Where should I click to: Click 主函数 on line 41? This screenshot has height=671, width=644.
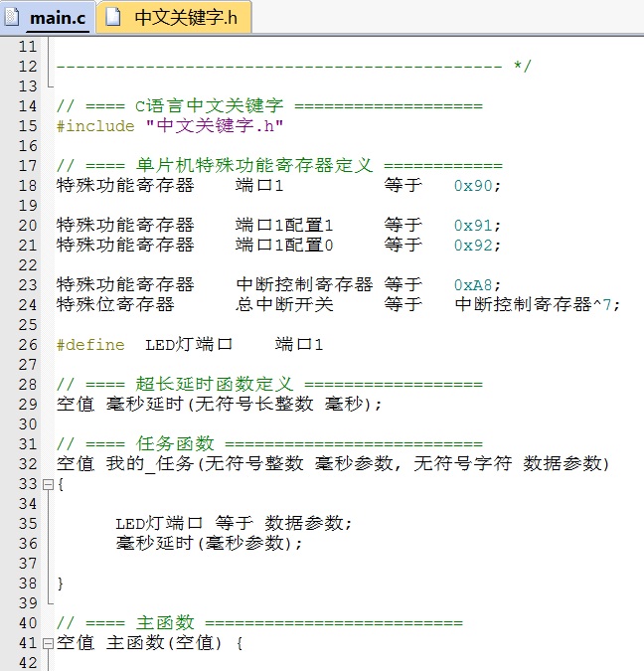[135, 643]
